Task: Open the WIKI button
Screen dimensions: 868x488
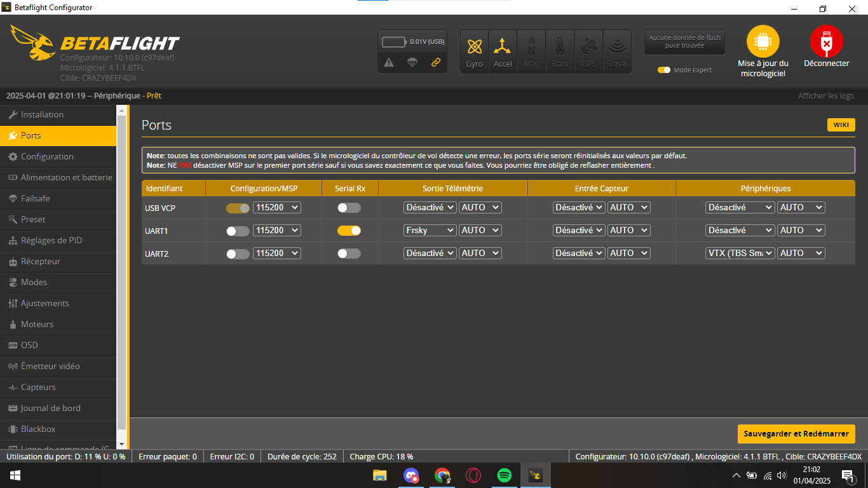Action: 841,125
